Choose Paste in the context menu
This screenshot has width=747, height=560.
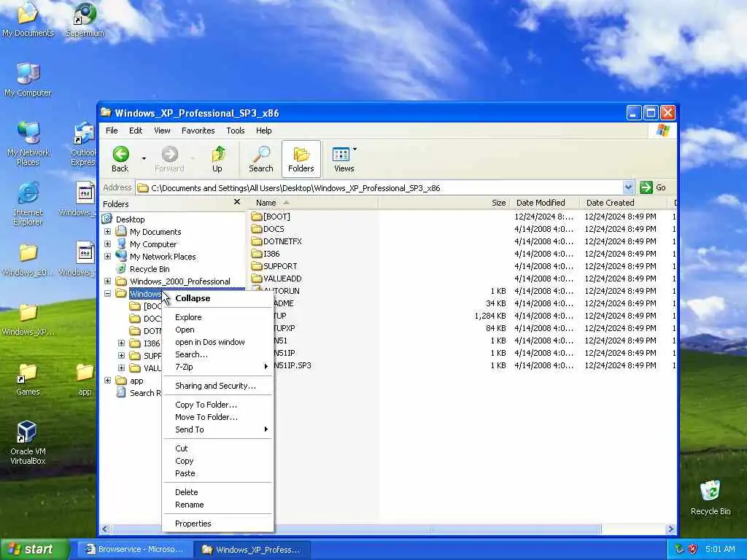(217, 473)
